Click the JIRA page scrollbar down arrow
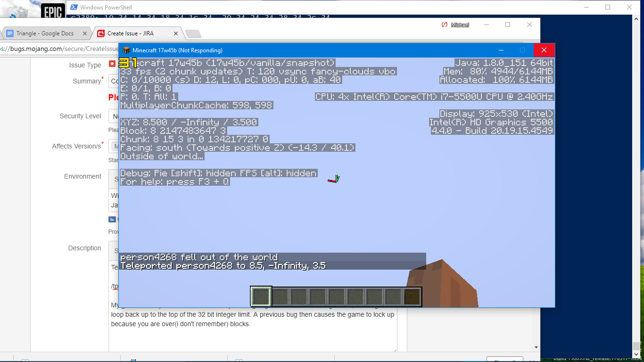This screenshot has width=644, height=362. [x=536, y=347]
